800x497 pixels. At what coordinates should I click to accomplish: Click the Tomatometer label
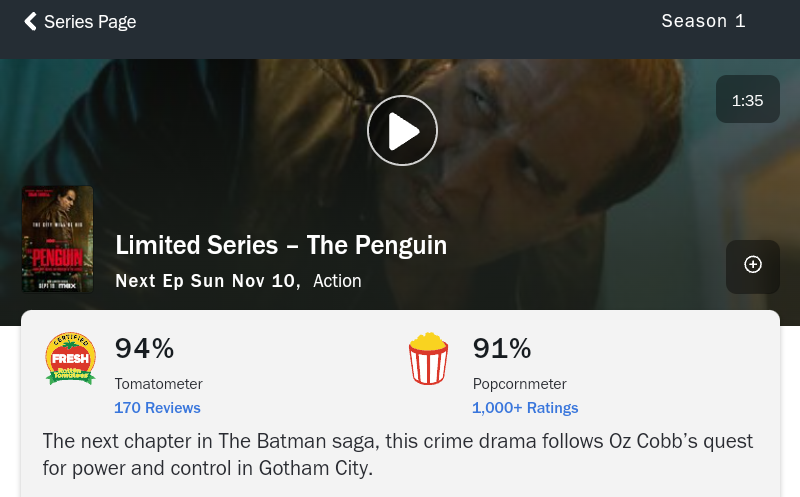click(x=158, y=384)
